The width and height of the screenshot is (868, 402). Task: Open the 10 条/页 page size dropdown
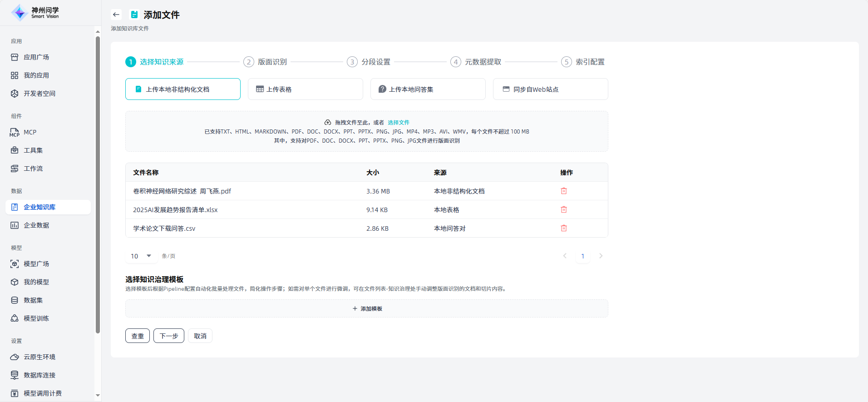141,256
